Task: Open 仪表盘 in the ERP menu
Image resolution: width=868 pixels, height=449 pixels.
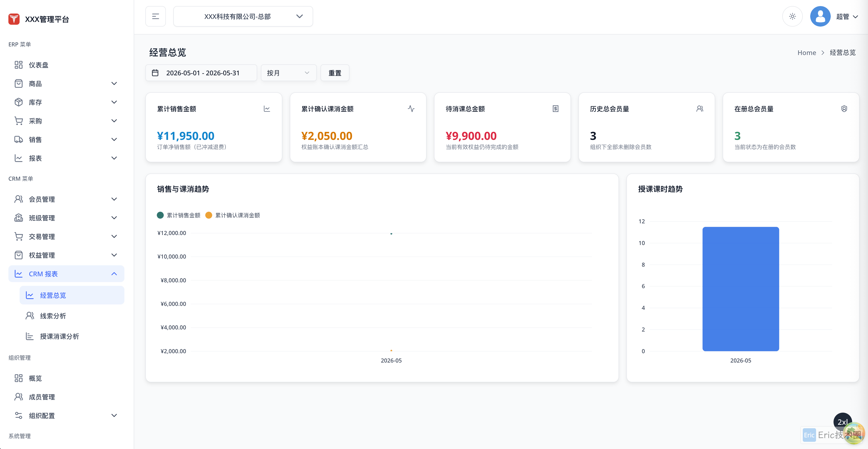Action: [66, 65]
